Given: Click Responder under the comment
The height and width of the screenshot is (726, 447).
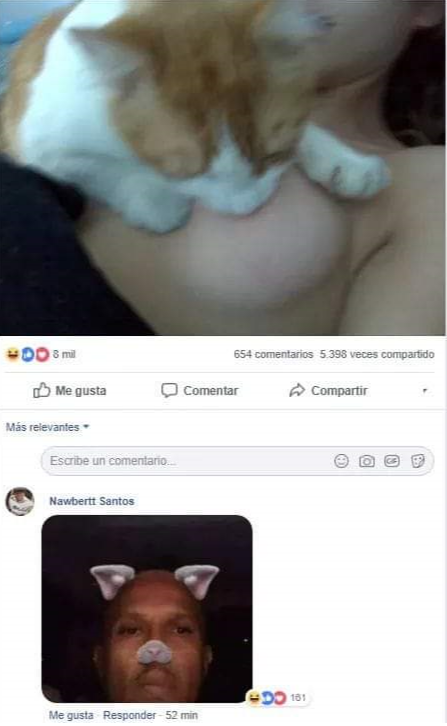Looking at the screenshot, I should point(129,715).
